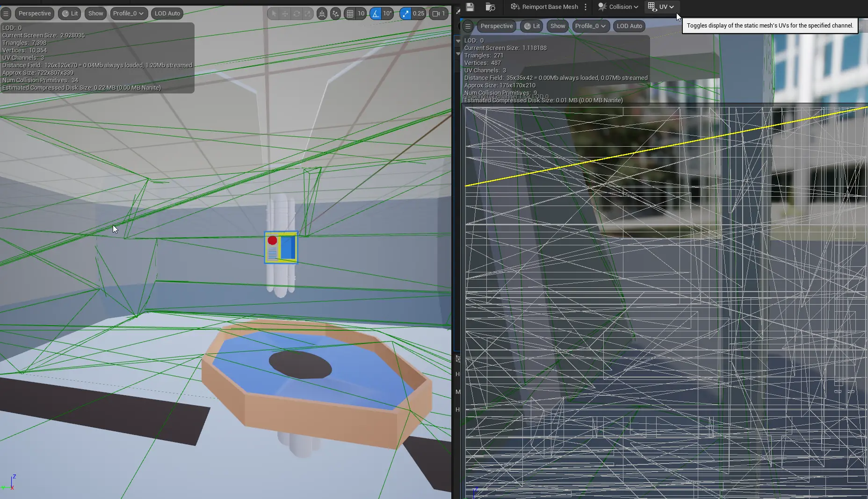
Task: Select the translate (move) gizmo tool
Action: 285,14
